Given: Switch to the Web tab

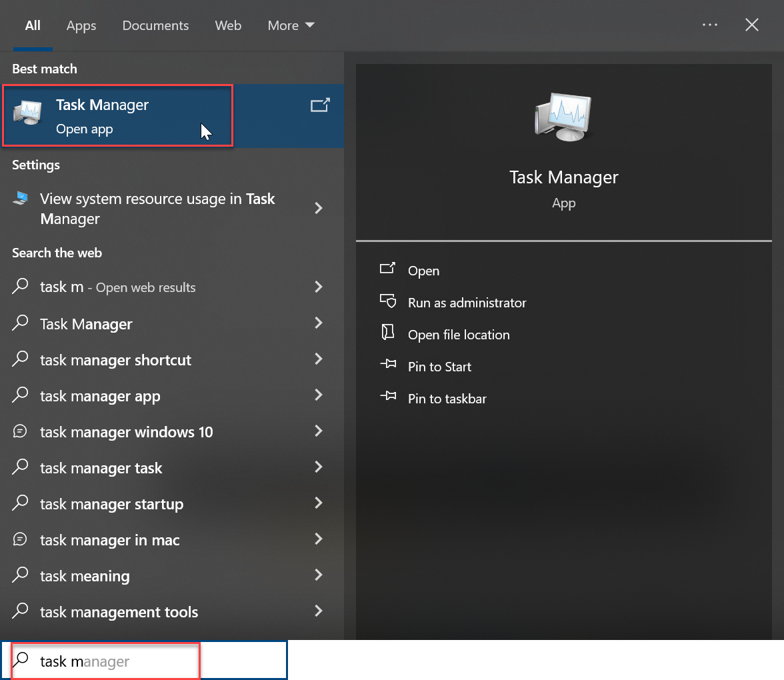Looking at the screenshot, I should pyautogui.click(x=228, y=25).
